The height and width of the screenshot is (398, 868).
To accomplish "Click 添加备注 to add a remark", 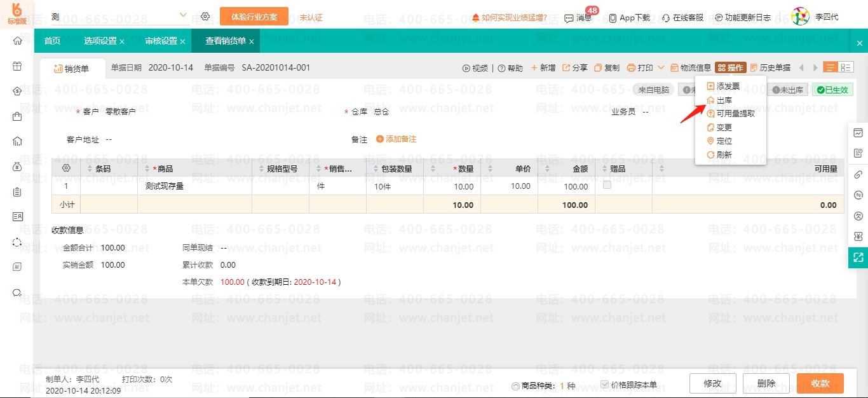I will pyautogui.click(x=396, y=139).
